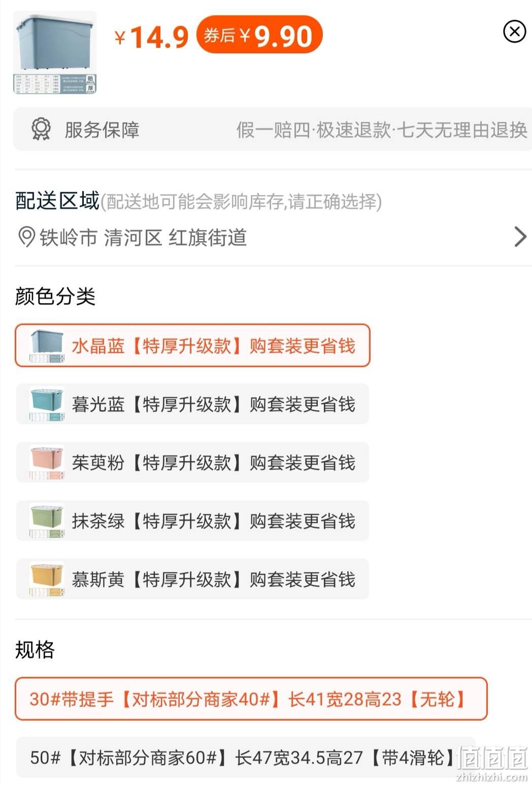The width and height of the screenshot is (532, 786).
Task: Tap the service guarantee badge icon
Action: pyautogui.click(x=41, y=129)
